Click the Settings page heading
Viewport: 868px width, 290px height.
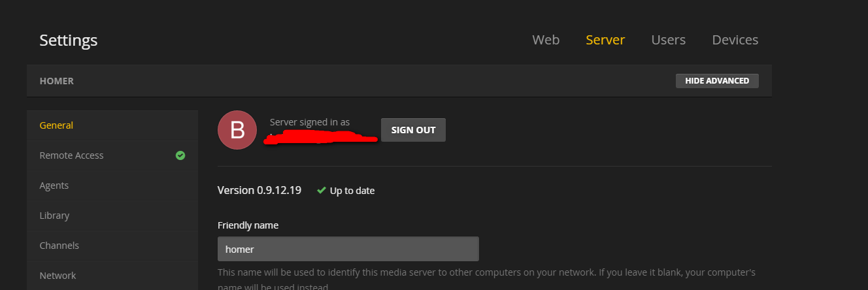(x=69, y=40)
